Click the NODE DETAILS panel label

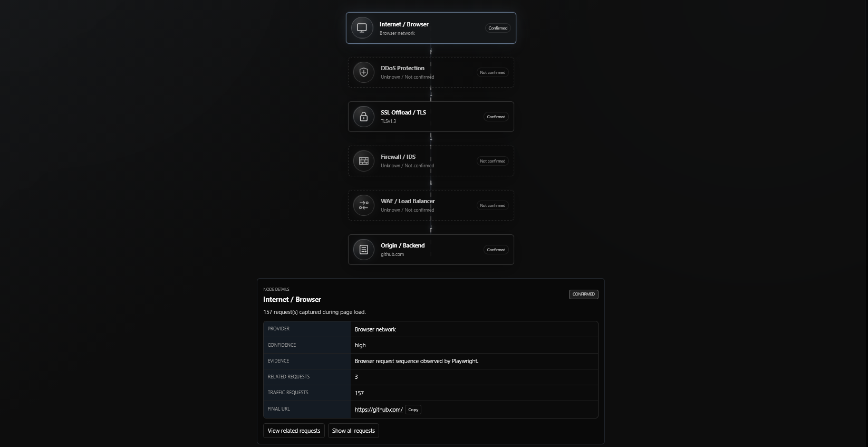pyautogui.click(x=276, y=289)
